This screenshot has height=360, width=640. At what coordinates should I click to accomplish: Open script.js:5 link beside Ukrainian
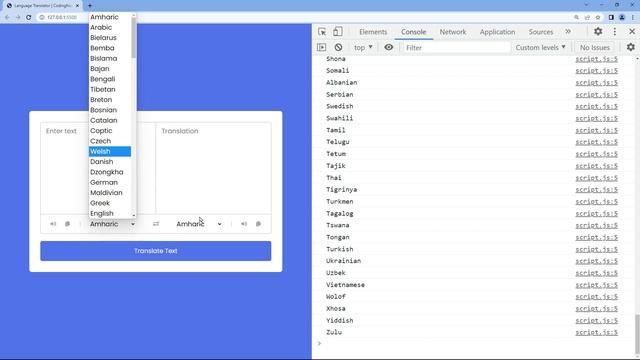(596, 261)
